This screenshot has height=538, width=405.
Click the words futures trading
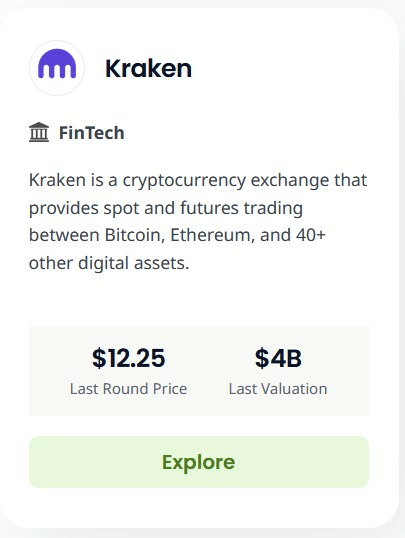pos(241,208)
